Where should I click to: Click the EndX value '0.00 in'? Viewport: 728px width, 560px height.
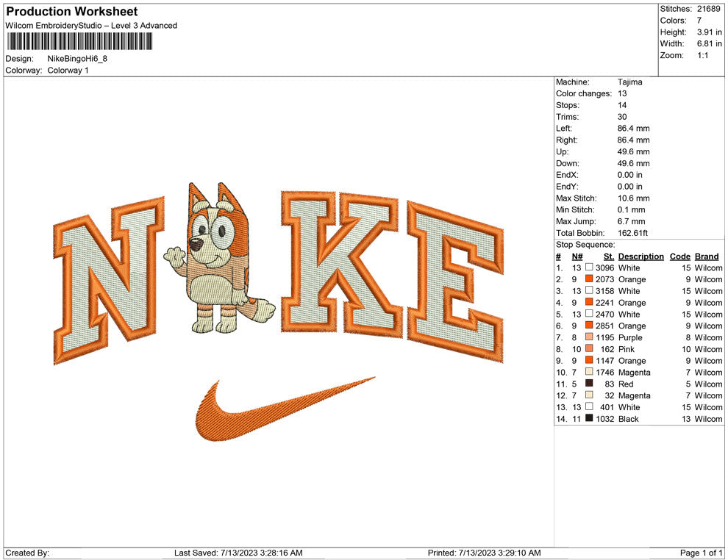pos(630,175)
